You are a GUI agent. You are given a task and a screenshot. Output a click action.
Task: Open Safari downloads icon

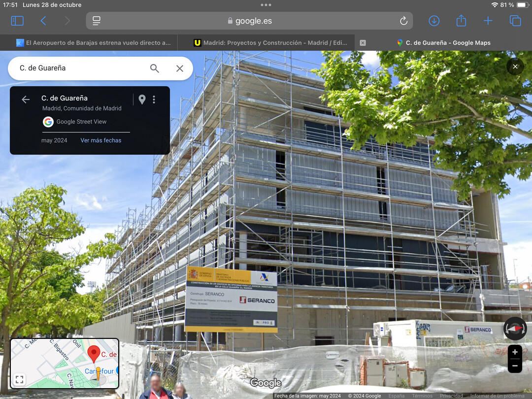[x=434, y=21]
